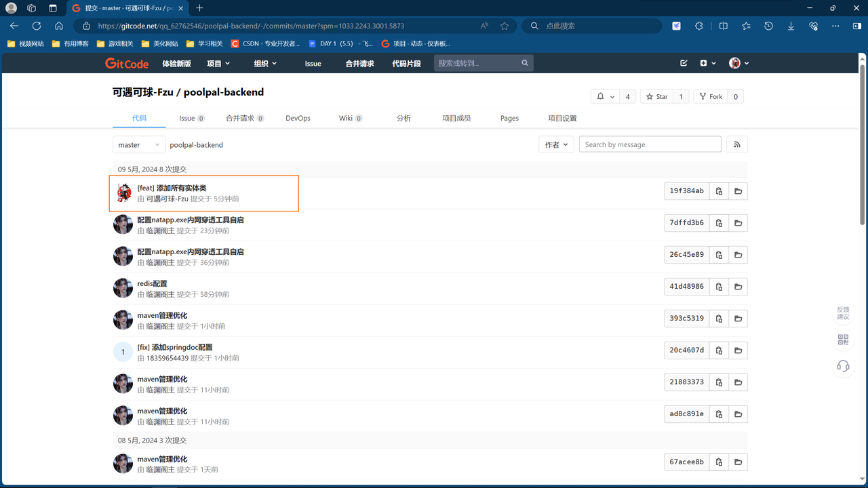Copy commit SHA 19f384ab
This screenshot has height=488, width=868.
tap(719, 191)
